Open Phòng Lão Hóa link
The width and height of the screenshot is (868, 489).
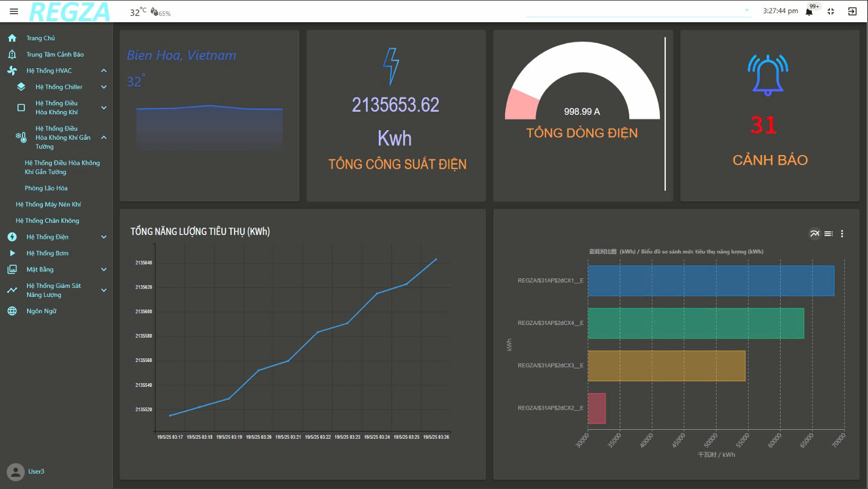[x=46, y=188]
